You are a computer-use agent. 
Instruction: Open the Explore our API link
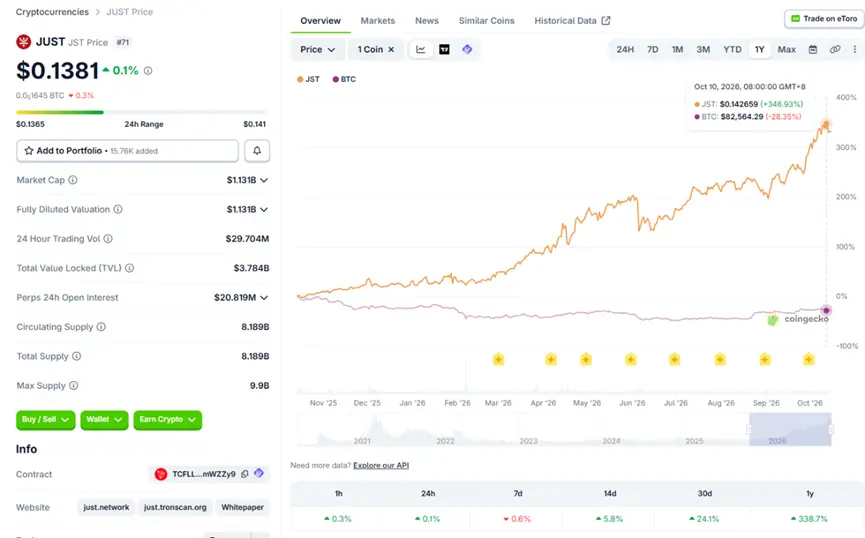[x=381, y=466]
